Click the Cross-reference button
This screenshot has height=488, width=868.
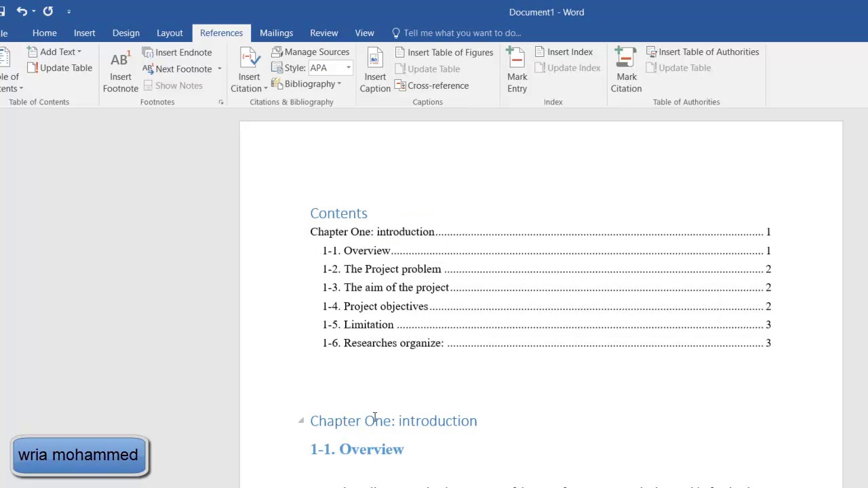432,85
